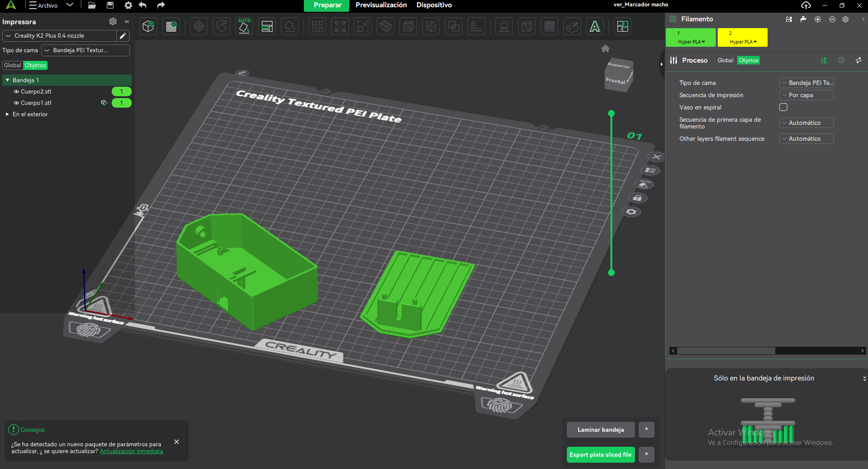
Task: Open Secuencia de primera capa Automático dropdown
Action: 807,123
